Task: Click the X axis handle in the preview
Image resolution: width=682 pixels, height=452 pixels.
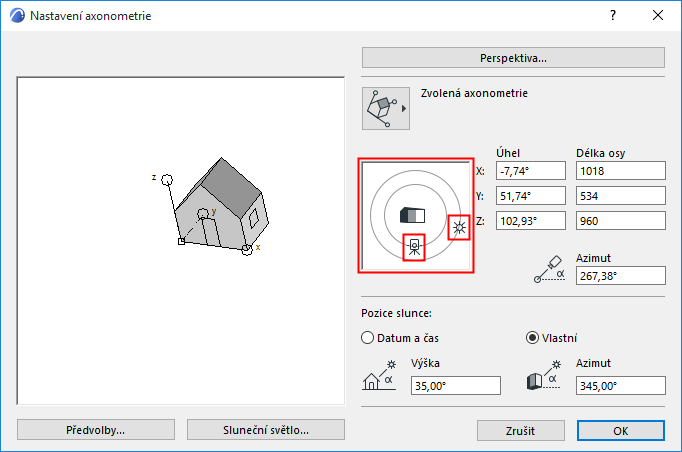Action: pos(247,248)
